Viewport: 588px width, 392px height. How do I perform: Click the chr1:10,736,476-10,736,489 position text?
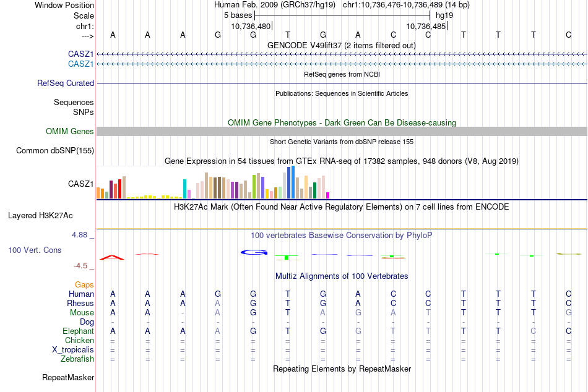pyautogui.click(x=406, y=5)
